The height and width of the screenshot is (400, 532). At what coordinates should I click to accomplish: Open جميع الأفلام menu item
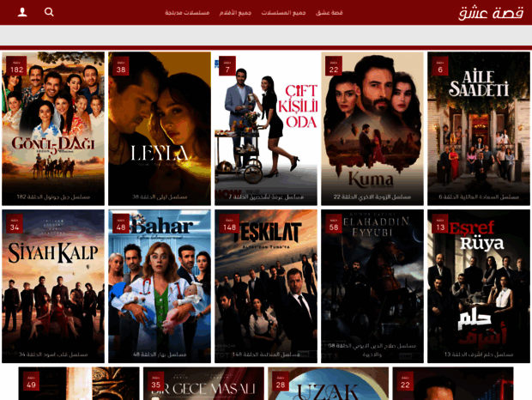coord(235,13)
